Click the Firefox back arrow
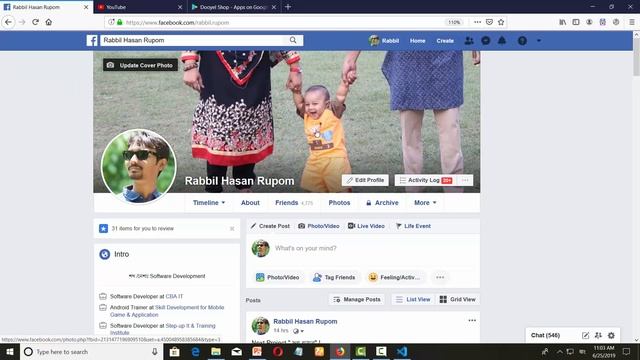This screenshot has width=640, height=360. (8, 22)
